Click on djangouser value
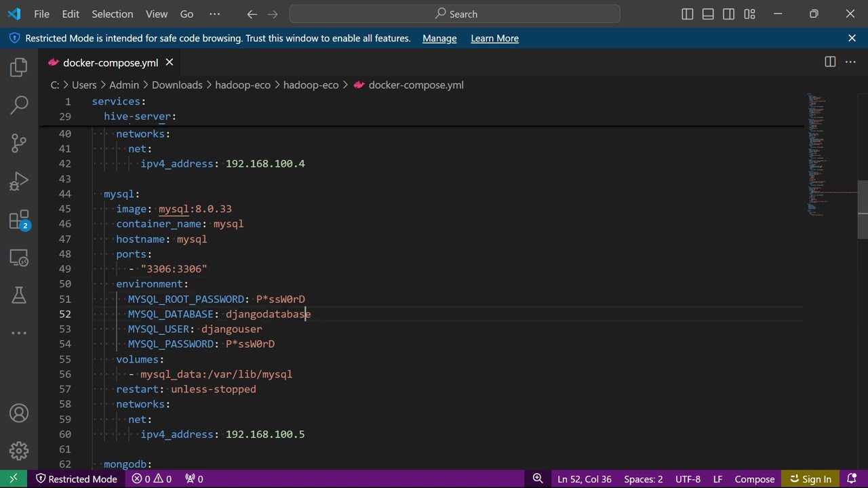Screen dimensions: 868x488 click(231, 329)
